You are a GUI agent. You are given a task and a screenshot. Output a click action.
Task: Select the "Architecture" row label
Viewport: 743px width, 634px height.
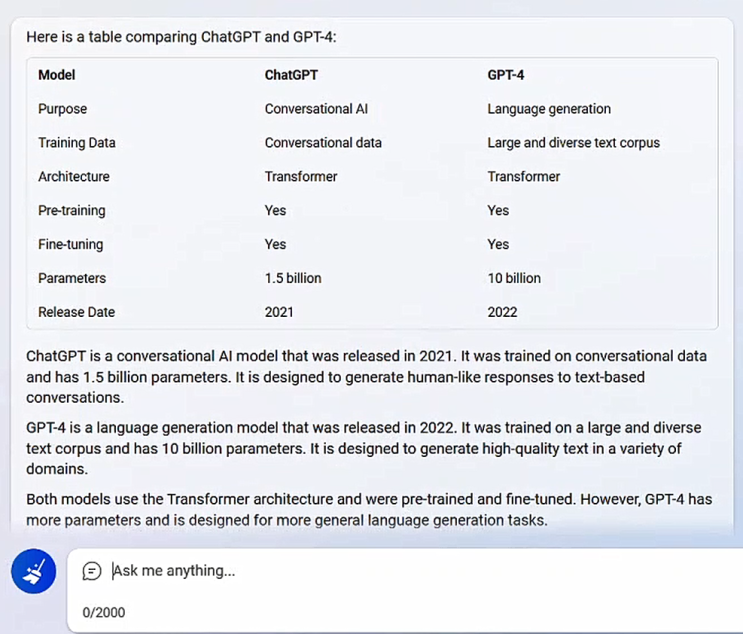(x=74, y=177)
